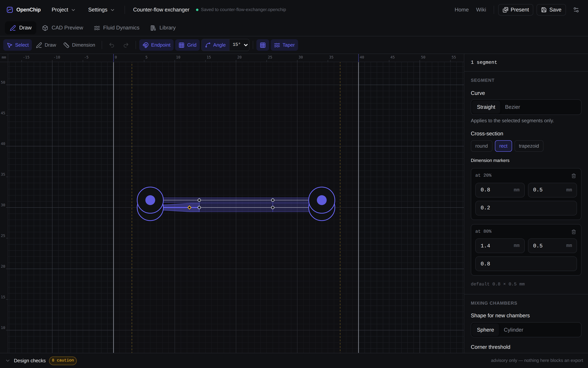The width and height of the screenshot is (588, 368).
Task: Select Cylinder chamber shape
Action: 513,330
